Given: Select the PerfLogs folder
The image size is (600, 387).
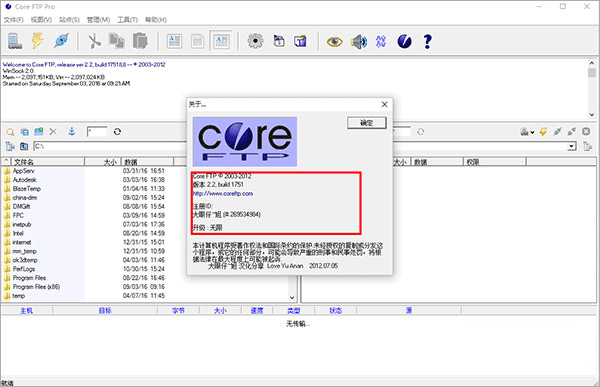Looking at the screenshot, I should (24, 269).
